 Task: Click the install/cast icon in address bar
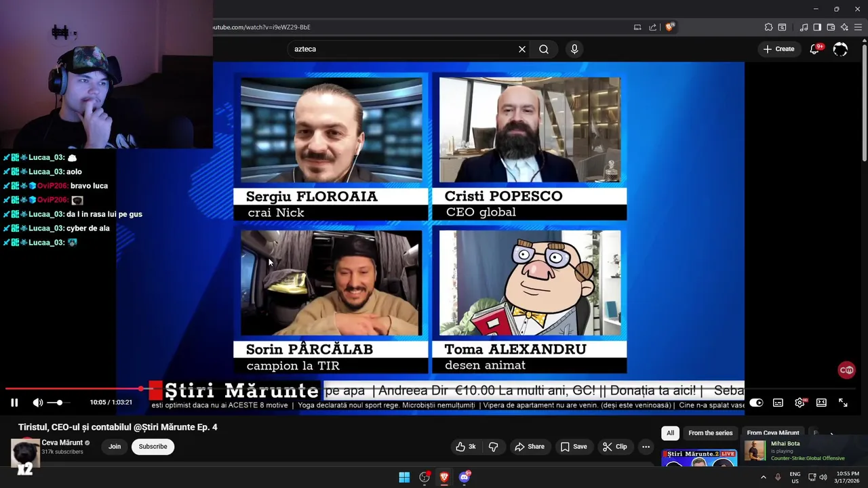[x=637, y=27]
